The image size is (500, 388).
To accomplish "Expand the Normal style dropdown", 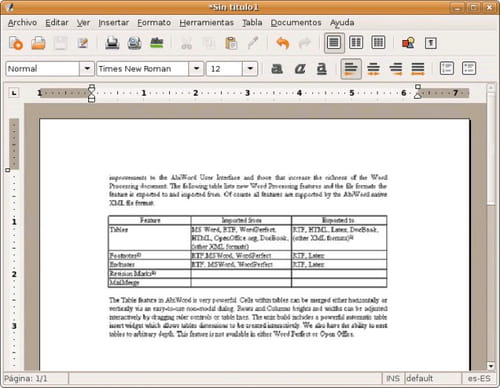I will click(x=87, y=69).
